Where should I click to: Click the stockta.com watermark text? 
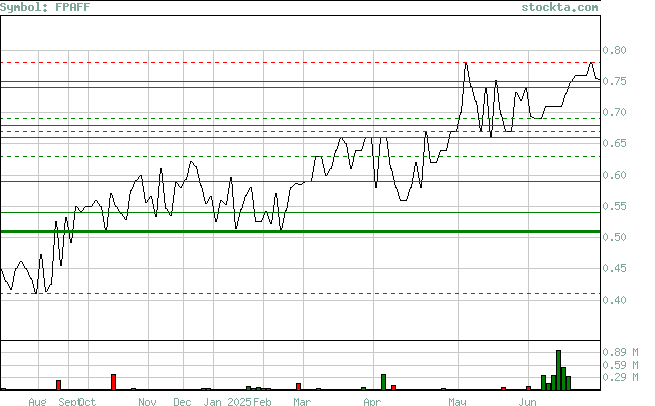tap(560, 7)
